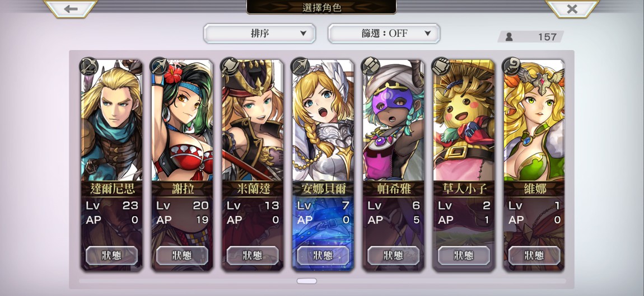Image resolution: width=644 pixels, height=296 pixels.
Task: Click the class icon on 米蘭達 card
Action: coord(229,66)
